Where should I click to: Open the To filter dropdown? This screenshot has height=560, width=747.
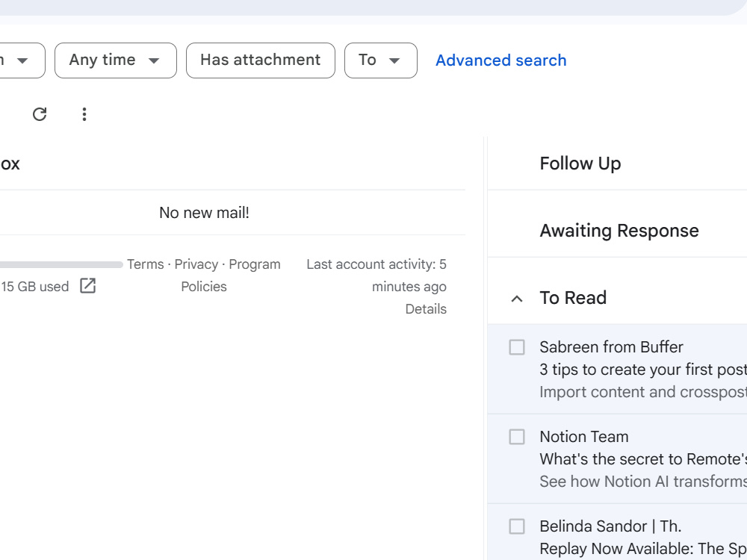click(381, 60)
